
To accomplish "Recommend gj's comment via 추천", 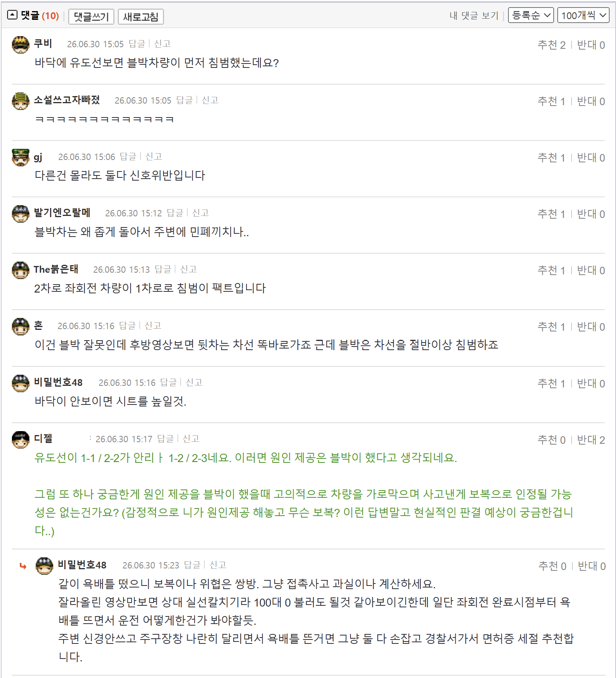I will tap(551, 158).
